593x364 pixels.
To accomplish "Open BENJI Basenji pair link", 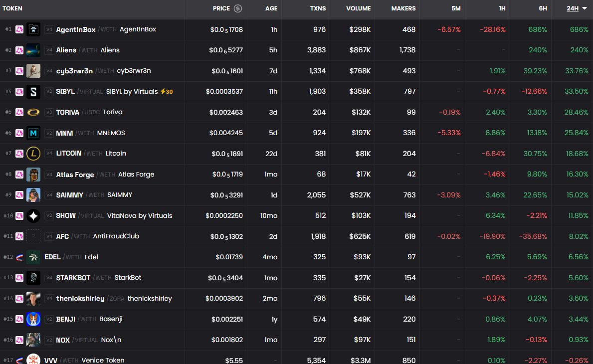I will coord(89,319).
